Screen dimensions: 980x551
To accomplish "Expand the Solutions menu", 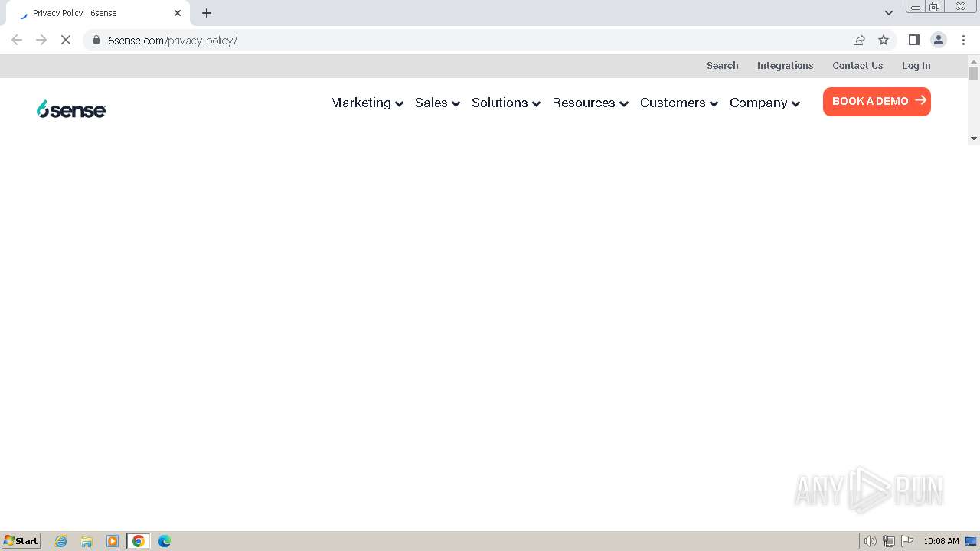I will click(x=506, y=103).
